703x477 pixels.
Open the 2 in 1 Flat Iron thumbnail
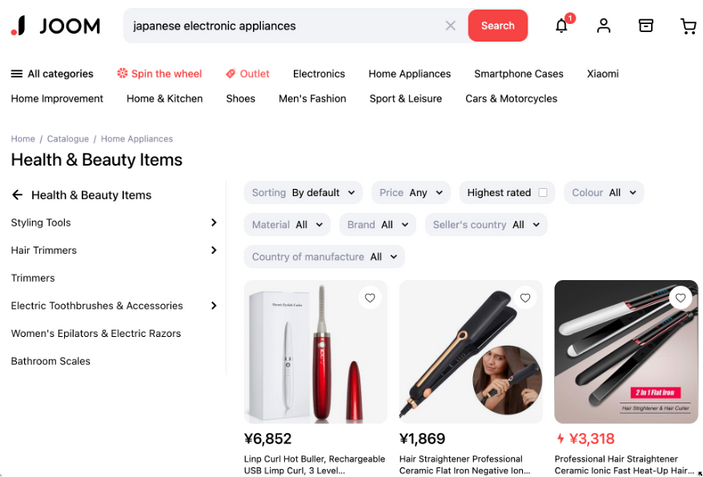[x=626, y=352]
